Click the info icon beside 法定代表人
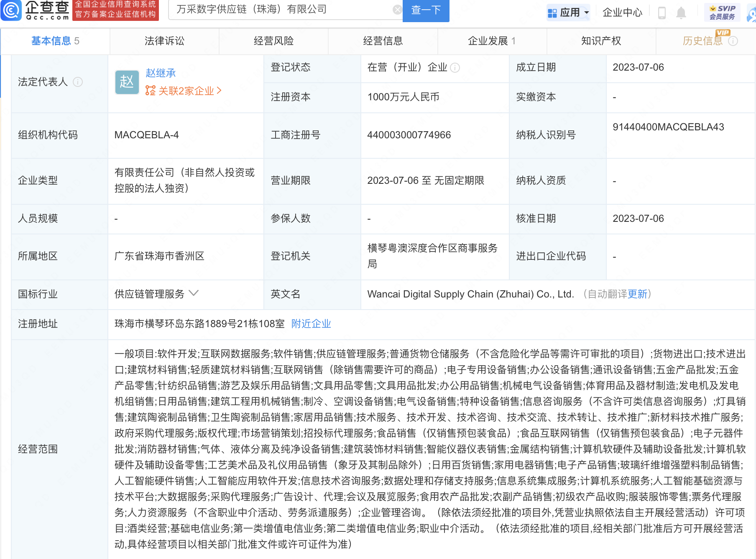 [x=78, y=82]
